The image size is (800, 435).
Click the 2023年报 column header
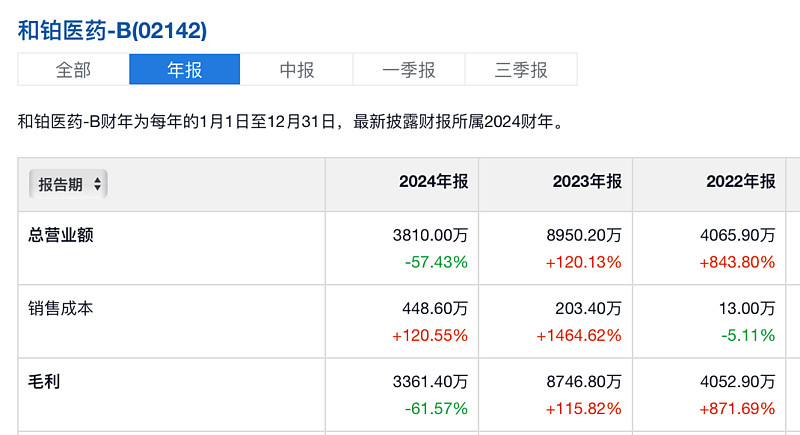tap(587, 182)
